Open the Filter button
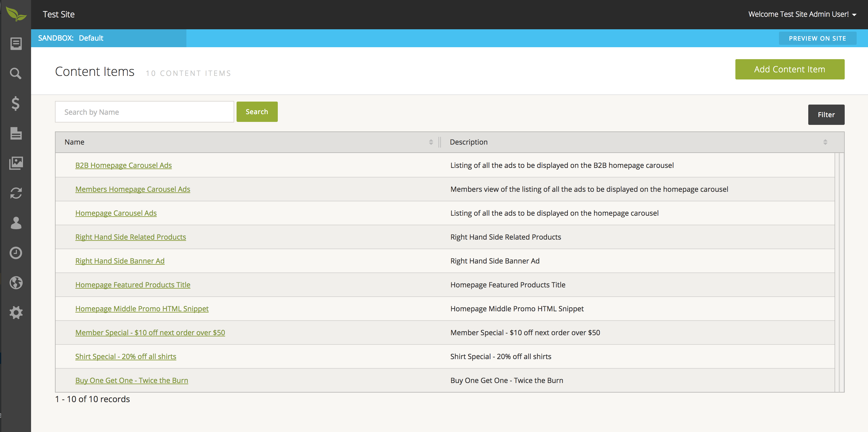 coord(826,114)
